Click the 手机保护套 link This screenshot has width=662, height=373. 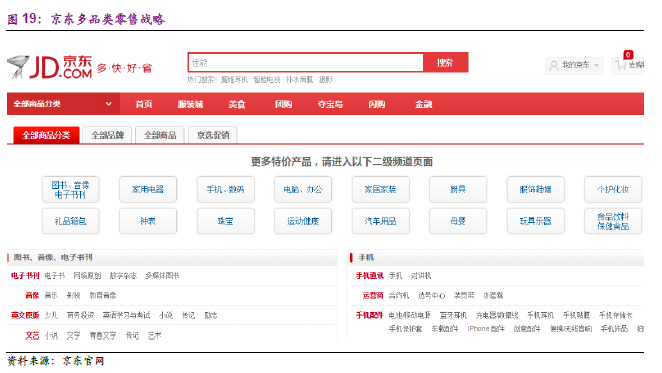(x=405, y=329)
